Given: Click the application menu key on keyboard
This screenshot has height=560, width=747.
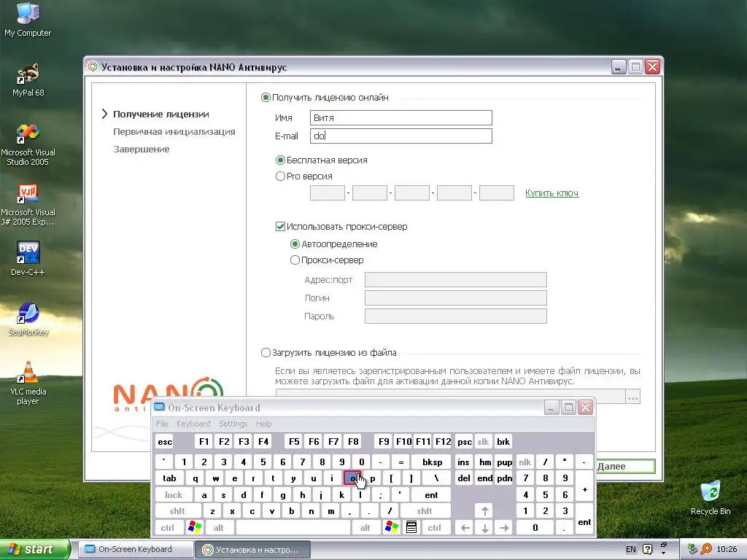Looking at the screenshot, I should (x=411, y=527).
